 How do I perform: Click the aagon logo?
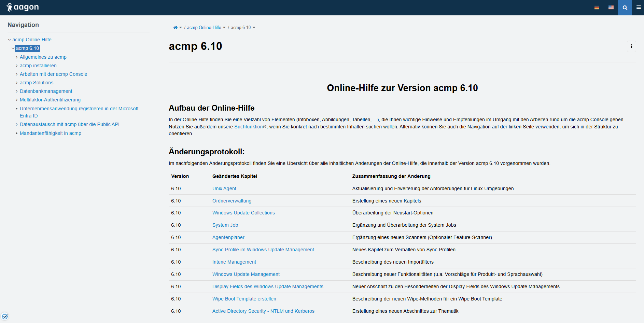point(23,7)
